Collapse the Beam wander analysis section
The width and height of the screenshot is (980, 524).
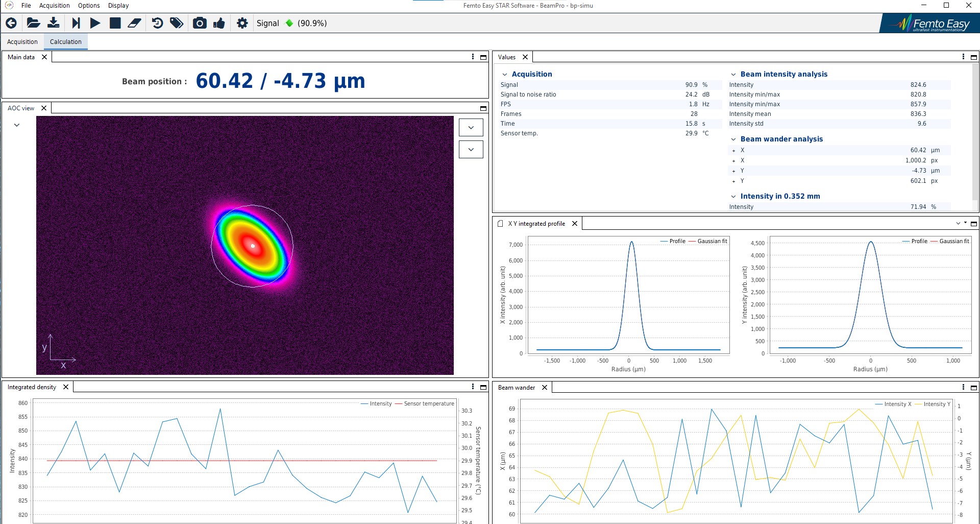pos(733,139)
